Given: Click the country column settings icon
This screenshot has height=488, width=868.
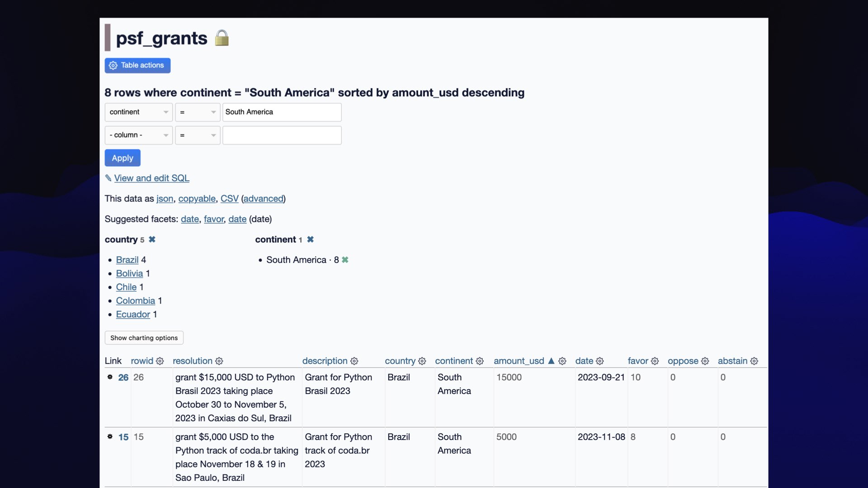Looking at the screenshot, I should [x=422, y=361].
